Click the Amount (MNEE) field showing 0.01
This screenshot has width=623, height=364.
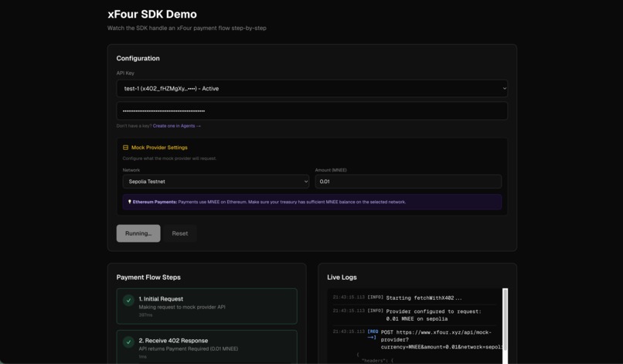(408, 182)
